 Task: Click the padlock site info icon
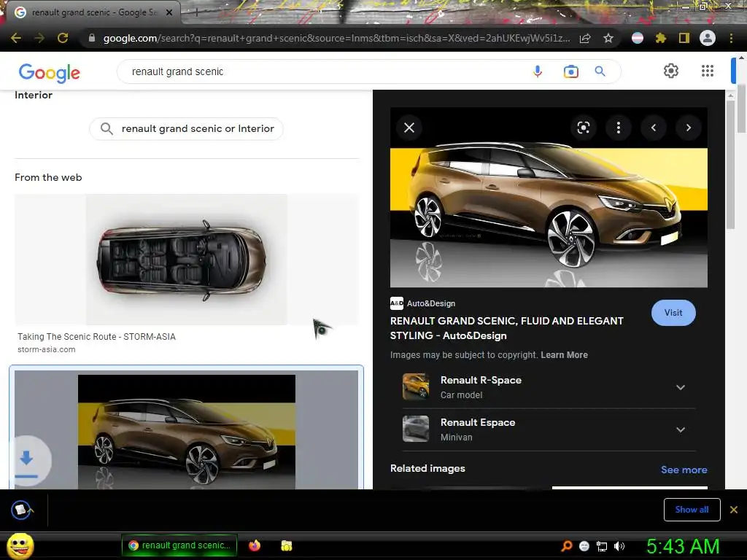[92, 38]
